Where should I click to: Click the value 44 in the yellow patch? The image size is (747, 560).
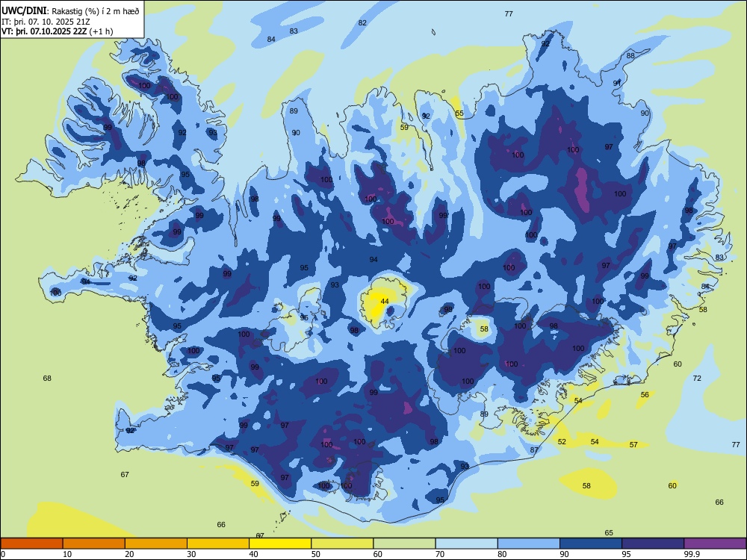pyautogui.click(x=385, y=302)
